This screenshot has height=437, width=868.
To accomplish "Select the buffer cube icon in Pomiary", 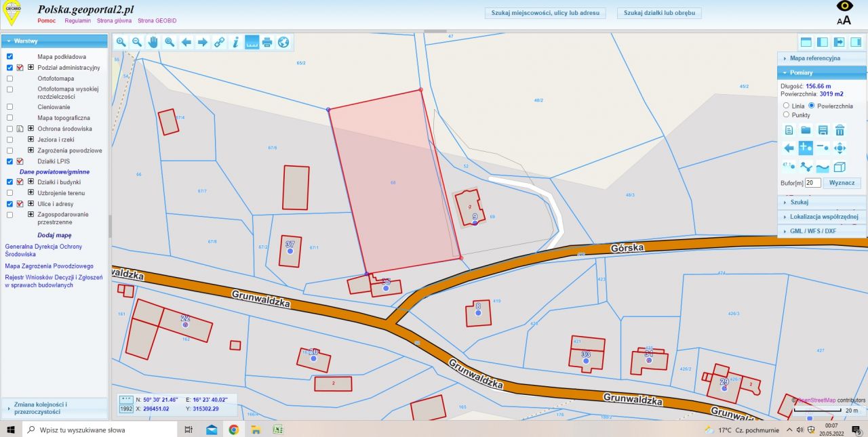I will 840,166.
